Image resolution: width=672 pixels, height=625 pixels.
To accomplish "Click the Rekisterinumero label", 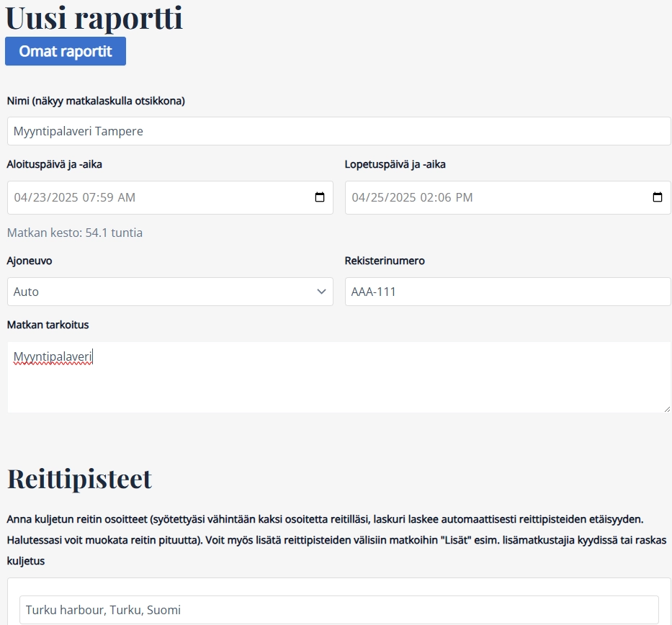I will click(385, 261).
